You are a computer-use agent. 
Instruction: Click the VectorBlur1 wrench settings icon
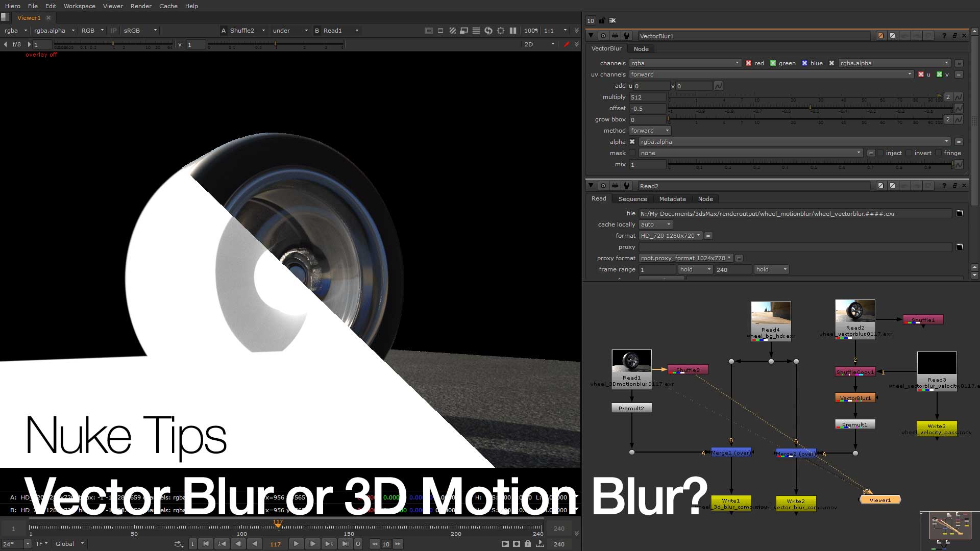[627, 36]
